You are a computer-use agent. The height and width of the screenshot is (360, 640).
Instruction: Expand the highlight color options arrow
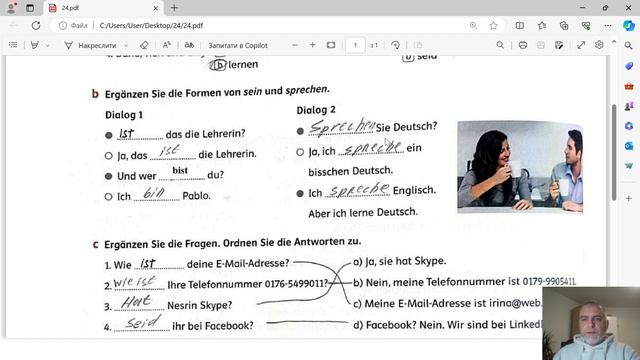click(x=48, y=45)
